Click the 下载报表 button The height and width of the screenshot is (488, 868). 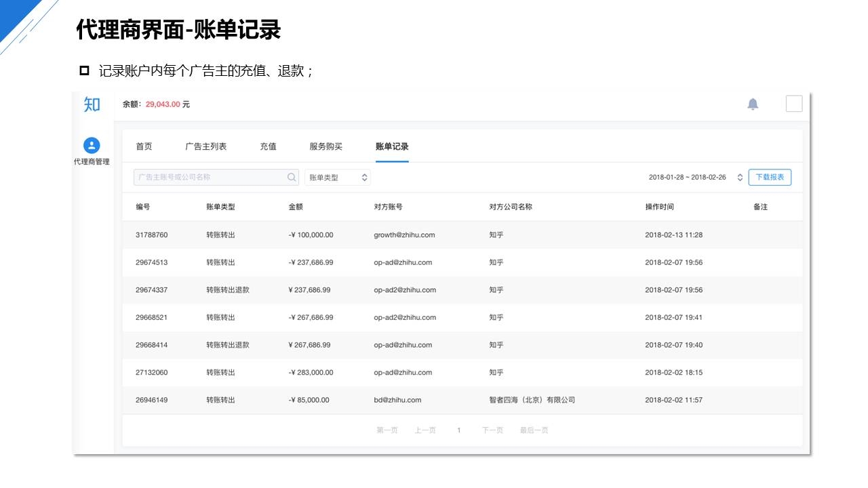tap(770, 178)
